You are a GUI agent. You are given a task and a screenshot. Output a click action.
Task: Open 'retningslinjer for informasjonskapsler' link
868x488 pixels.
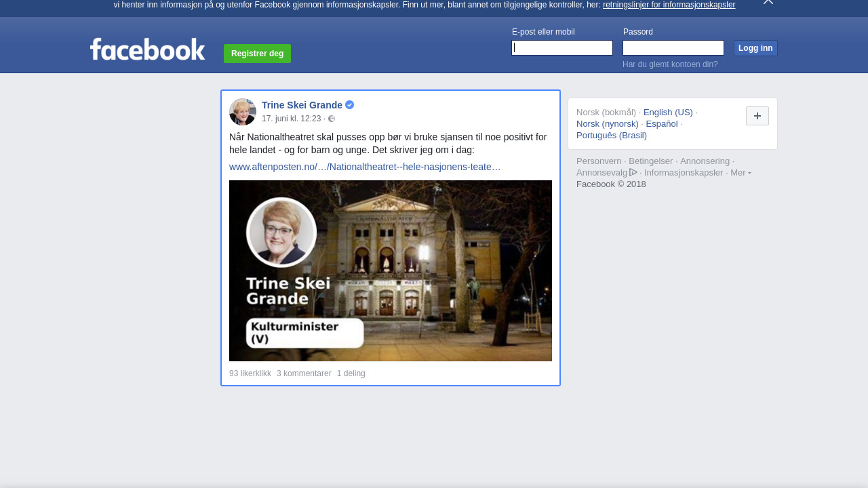click(669, 5)
